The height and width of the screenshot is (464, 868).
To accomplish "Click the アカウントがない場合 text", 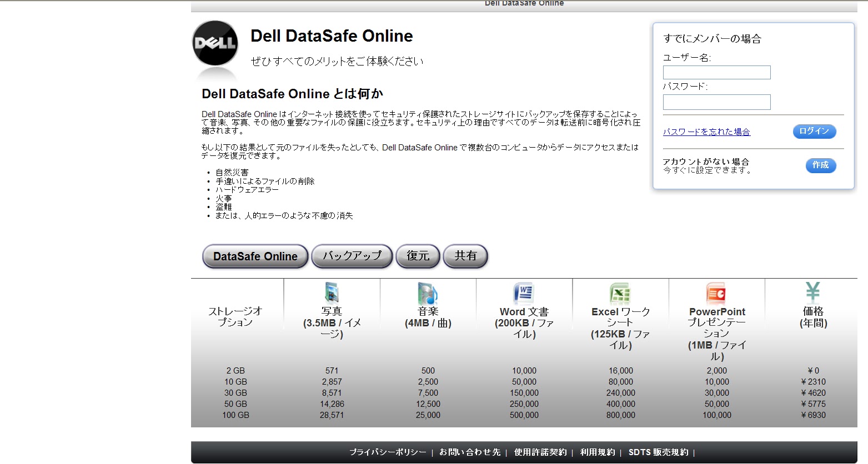I will pyautogui.click(x=706, y=162).
